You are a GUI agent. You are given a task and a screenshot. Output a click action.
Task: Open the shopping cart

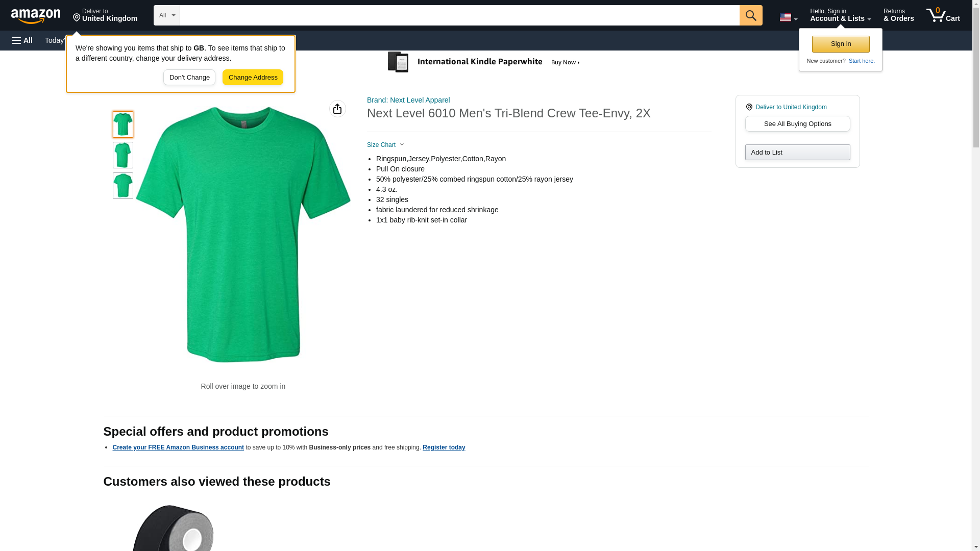pos(943,15)
